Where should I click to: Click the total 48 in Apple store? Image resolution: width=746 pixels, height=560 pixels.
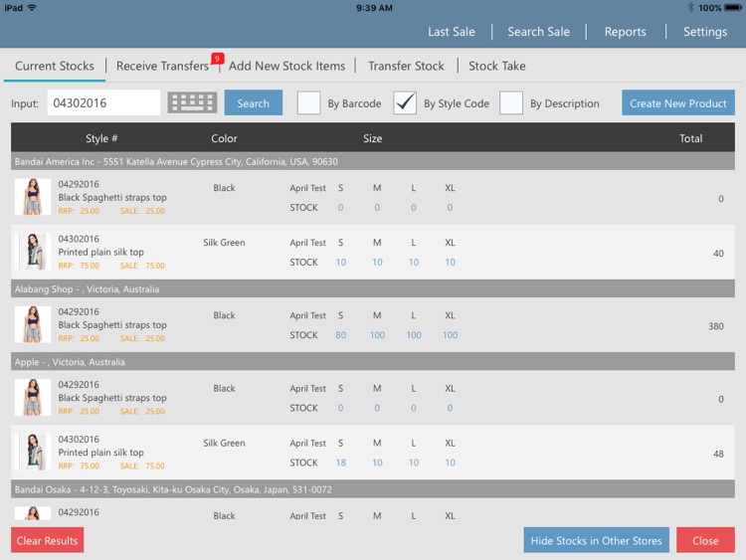click(718, 454)
